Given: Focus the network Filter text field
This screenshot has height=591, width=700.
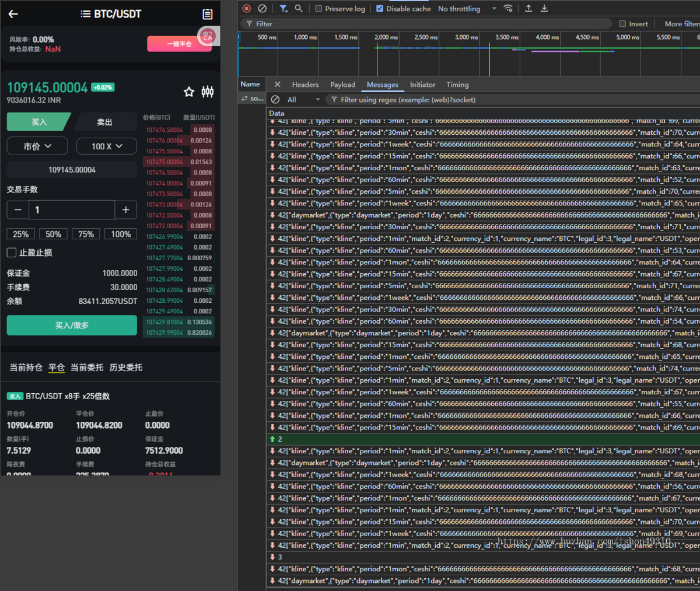Looking at the screenshot, I should coord(426,24).
